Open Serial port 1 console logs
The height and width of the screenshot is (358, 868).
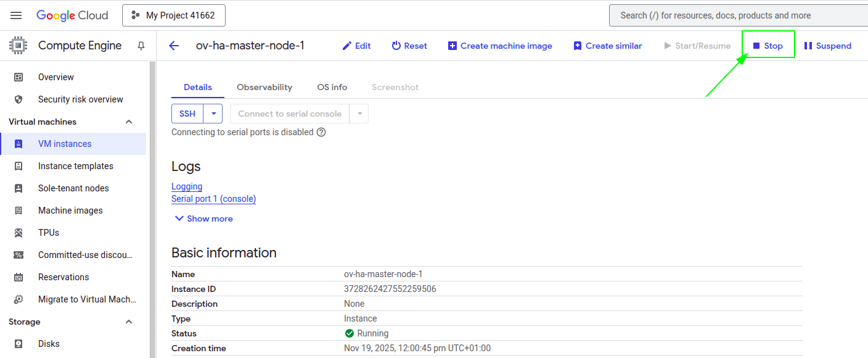click(213, 199)
